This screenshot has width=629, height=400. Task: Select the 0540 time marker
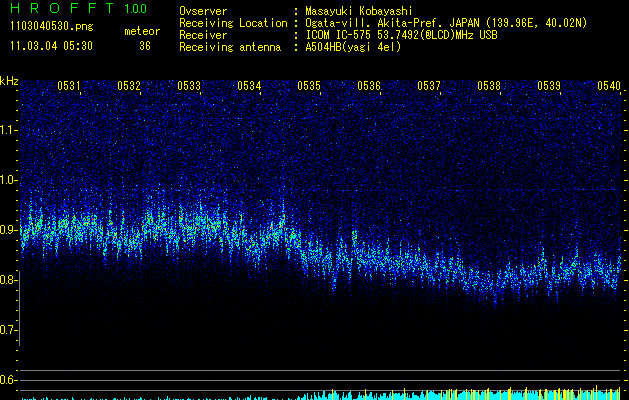[x=609, y=86]
